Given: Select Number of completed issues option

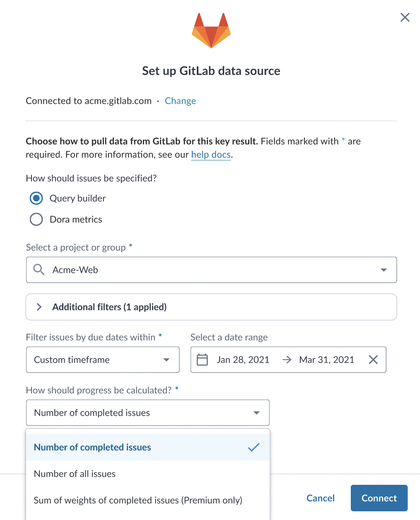Looking at the screenshot, I should point(148,447).
